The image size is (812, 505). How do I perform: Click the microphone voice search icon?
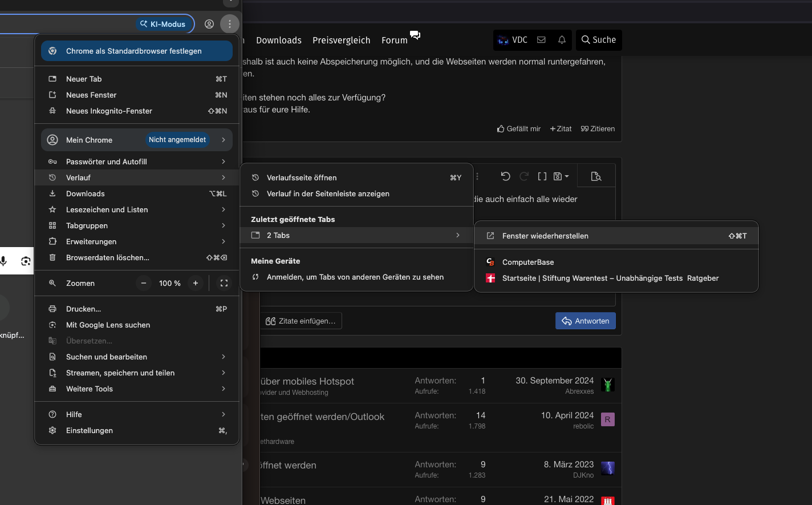pyautogui.click(x=3, y=261)
